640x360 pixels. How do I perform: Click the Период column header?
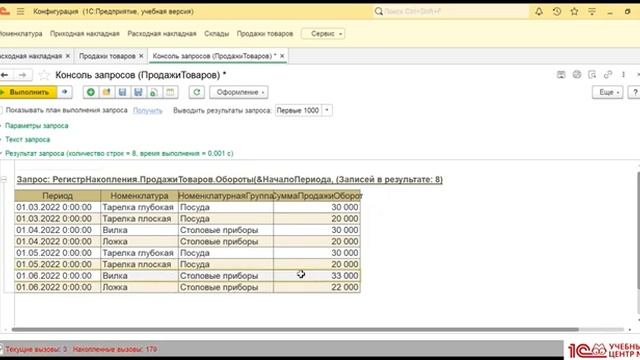[x=58, y=196]
